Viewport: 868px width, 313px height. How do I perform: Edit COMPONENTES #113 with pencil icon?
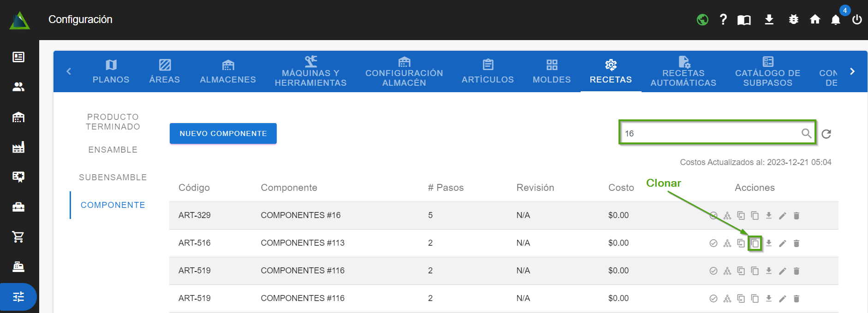pos(782,243)
